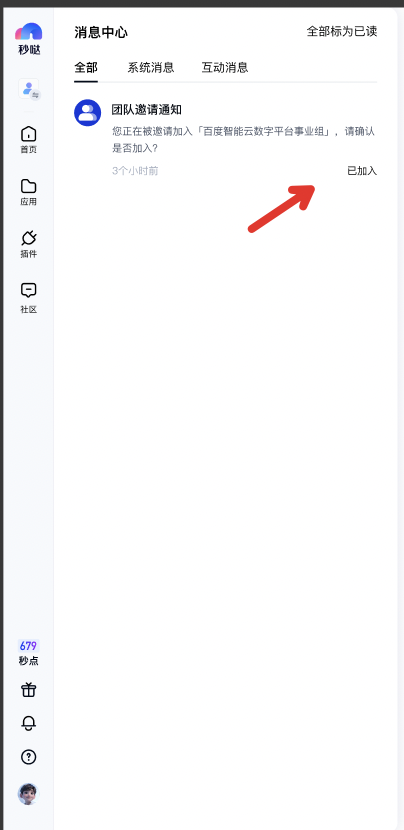Open the 应用 folder icon
This screenshot has height=830, width=404.
click(29, 192)
